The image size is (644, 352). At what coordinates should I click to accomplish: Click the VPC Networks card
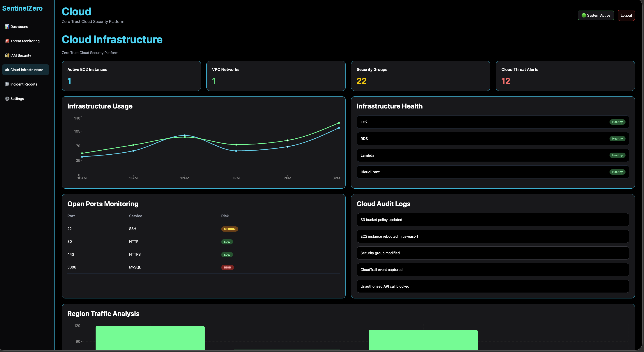[276, 76]
